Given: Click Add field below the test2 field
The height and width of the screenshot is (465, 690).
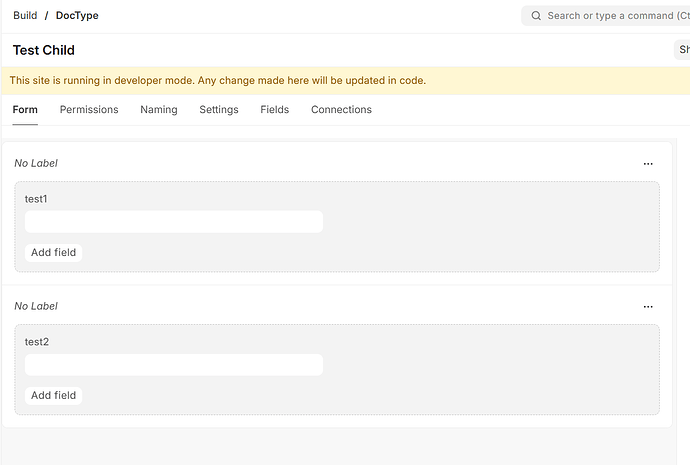Looking at the screenshot, I should (x=54, y=395).
